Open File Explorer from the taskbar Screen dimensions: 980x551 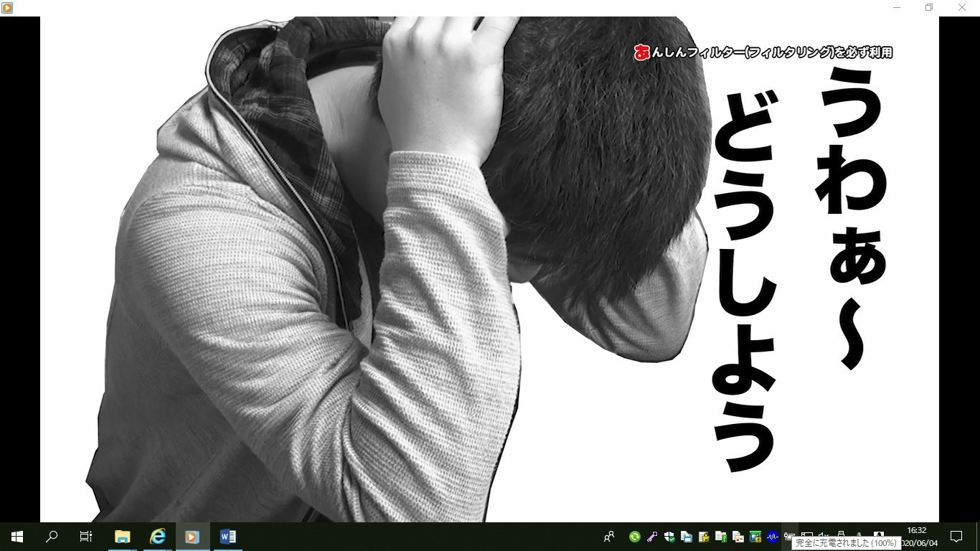point(123,537)
